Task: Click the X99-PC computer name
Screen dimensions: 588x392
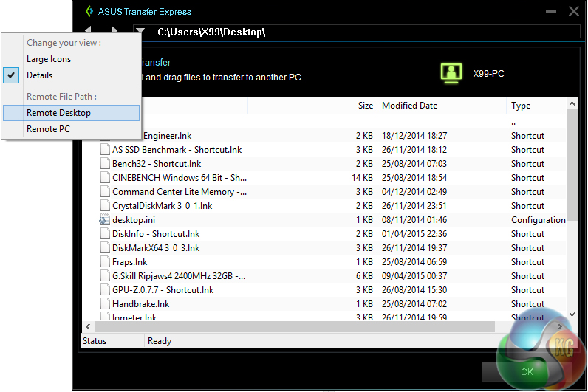Action: pos(488,73)
